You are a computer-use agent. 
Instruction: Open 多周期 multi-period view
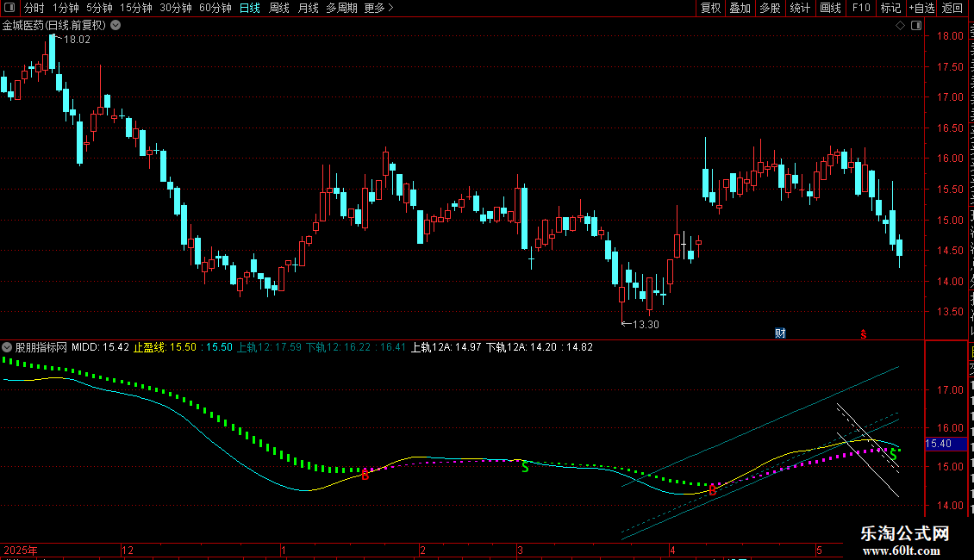pyautogui.click(x=341, y=8)
